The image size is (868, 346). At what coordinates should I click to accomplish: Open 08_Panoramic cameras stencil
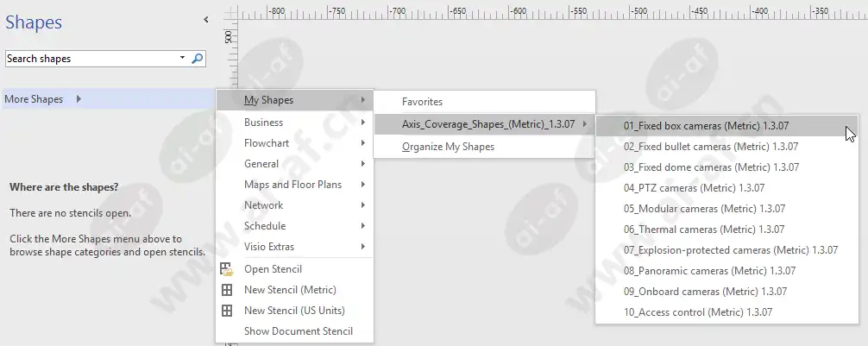[x=726, y=271]
